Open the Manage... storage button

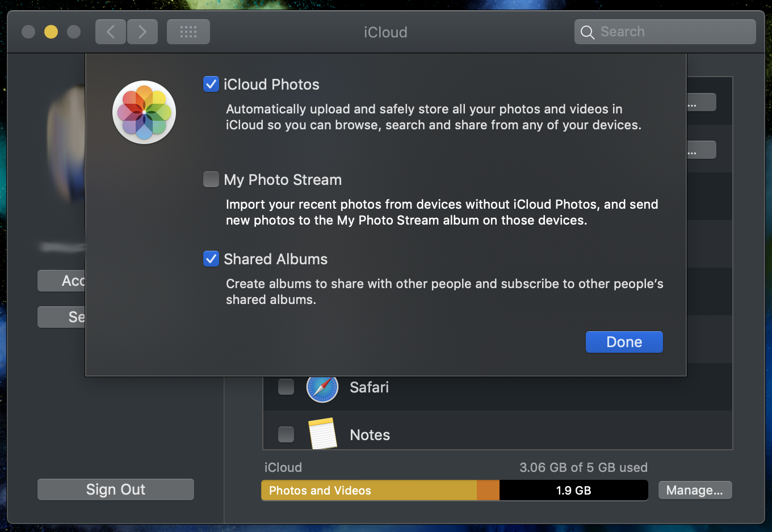tap(695, 490)
